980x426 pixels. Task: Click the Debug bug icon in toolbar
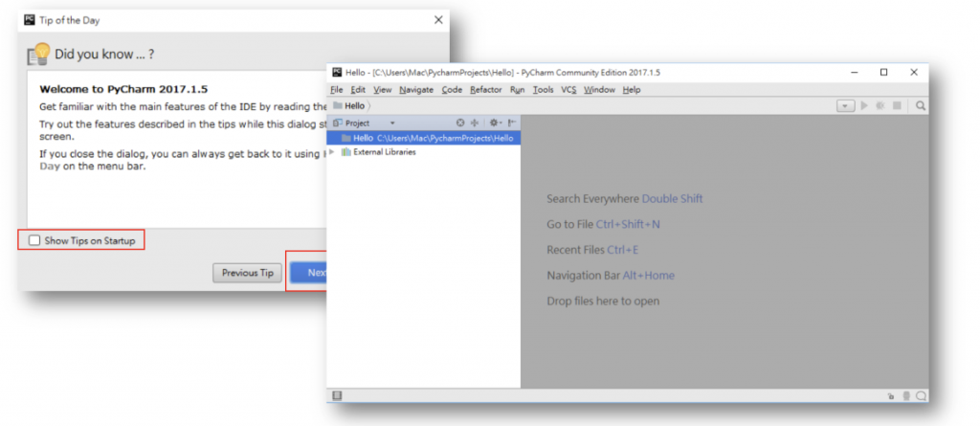tap(880, 106)
